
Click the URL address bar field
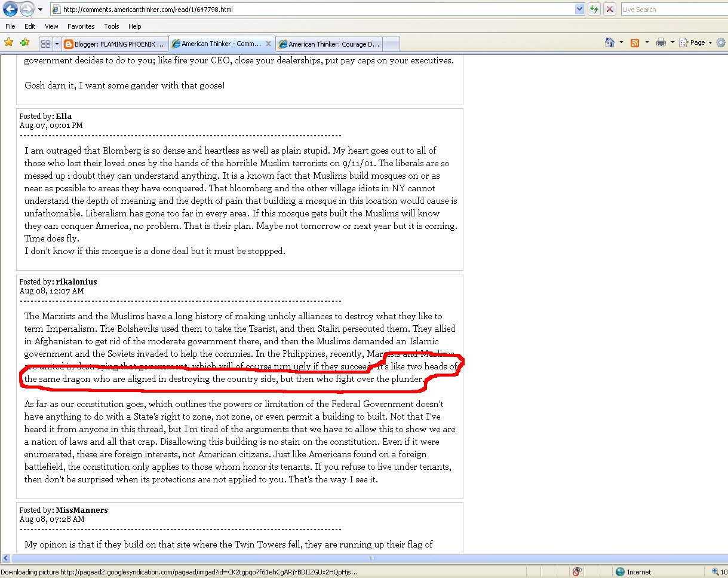click(x=312, y=10)
